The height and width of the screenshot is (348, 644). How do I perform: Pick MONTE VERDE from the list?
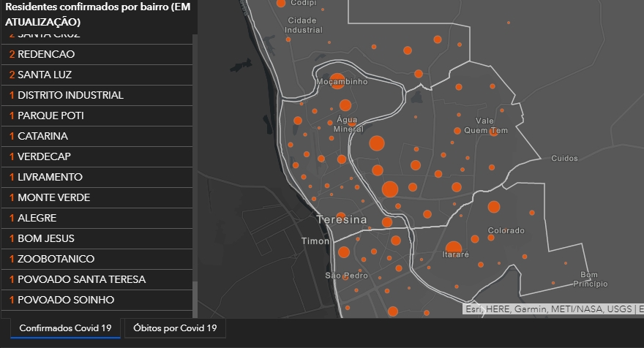97,198
